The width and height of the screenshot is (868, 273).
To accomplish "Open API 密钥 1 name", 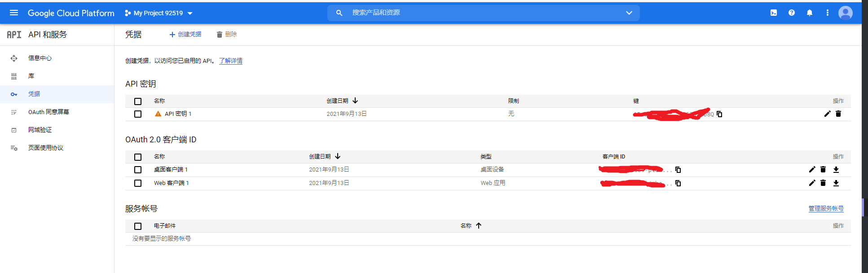I will (178, 114).
